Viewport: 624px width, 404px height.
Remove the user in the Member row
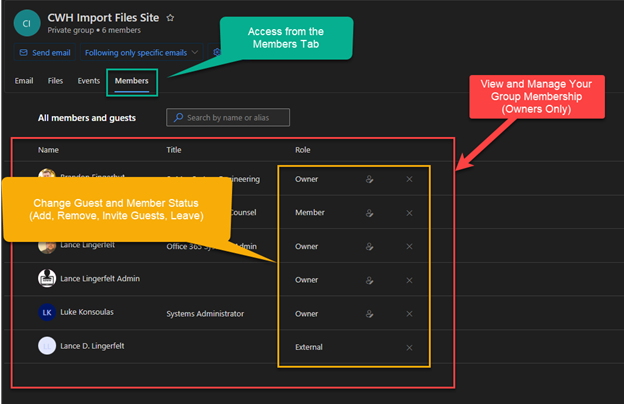[409, 213]
